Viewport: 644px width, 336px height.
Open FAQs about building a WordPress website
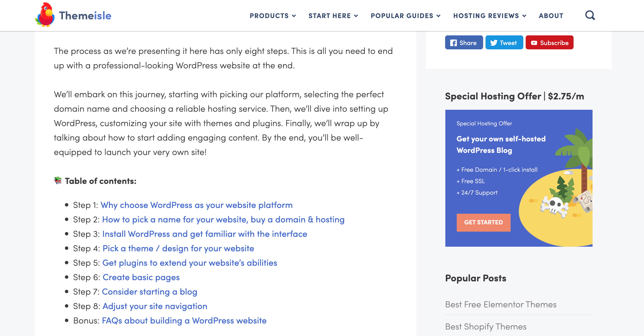coord(184,321)
